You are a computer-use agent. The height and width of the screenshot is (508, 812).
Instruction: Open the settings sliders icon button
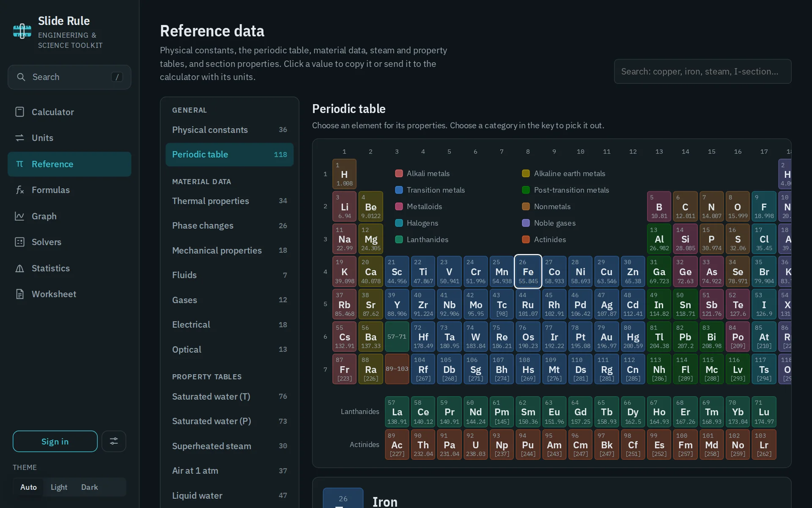(114, 441)
